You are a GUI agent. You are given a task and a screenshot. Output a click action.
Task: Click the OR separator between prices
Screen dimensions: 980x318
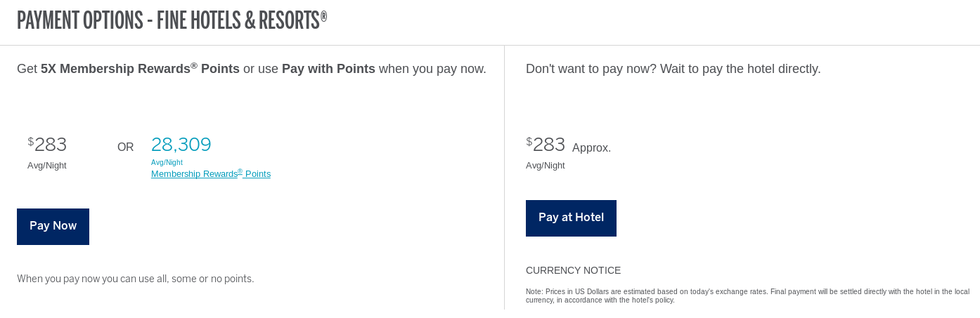[125, 147]
